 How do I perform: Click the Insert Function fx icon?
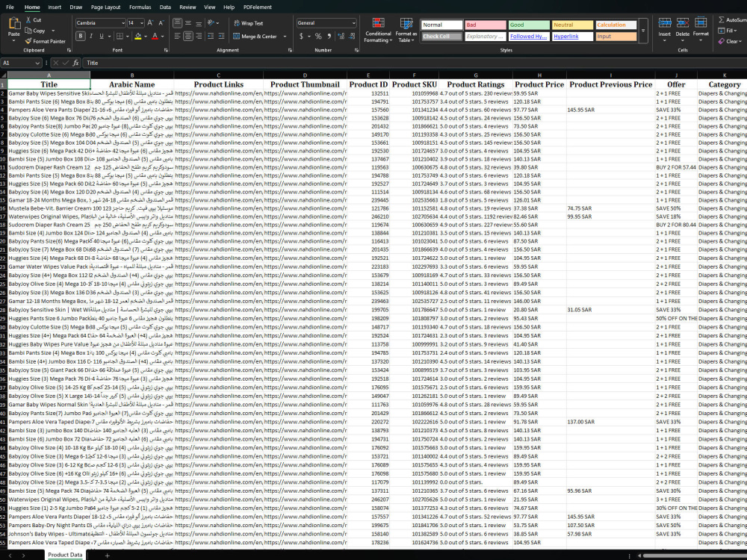click(75, 63)
